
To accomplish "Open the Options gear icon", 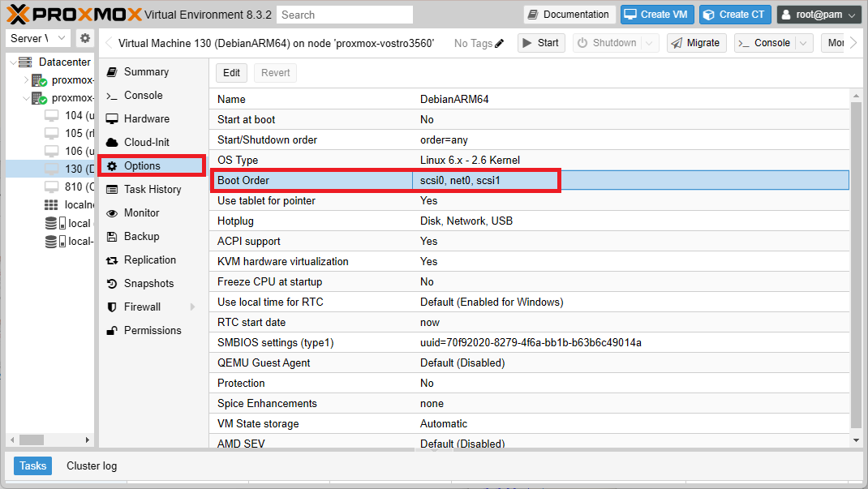I will [x=112, y=166].
